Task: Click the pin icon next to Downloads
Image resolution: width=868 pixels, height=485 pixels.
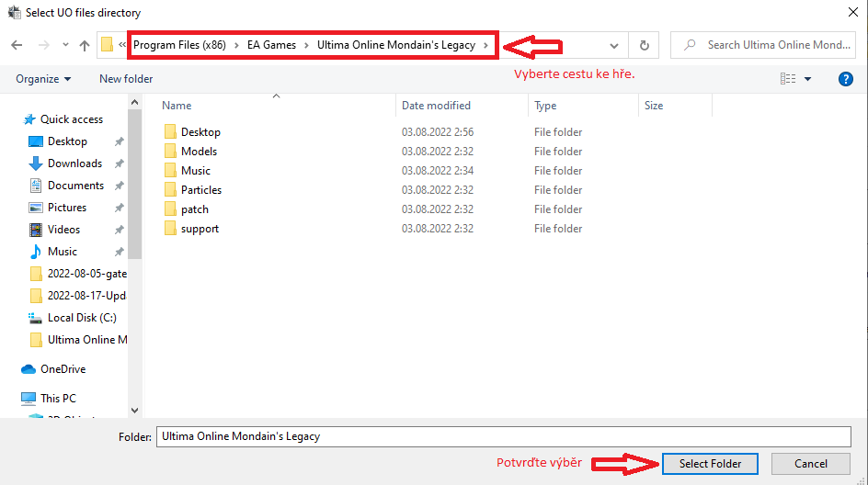Action: tap(119, 164)
